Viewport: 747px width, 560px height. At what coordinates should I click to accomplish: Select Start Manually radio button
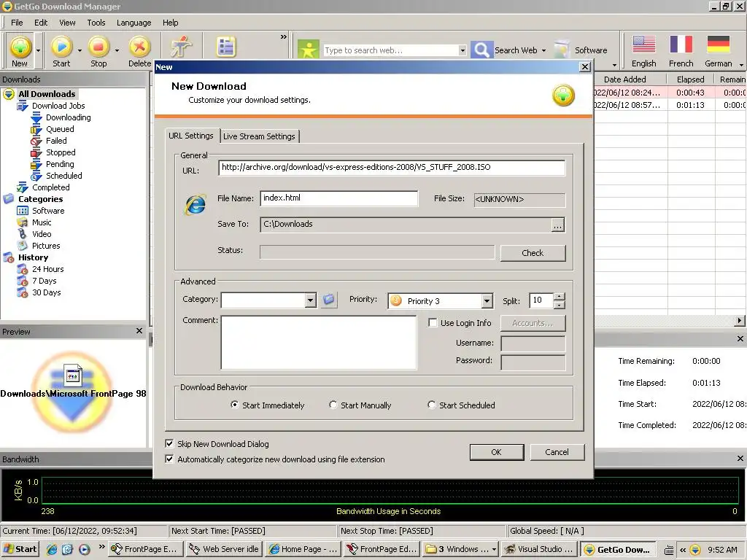[x=333, y=405]
